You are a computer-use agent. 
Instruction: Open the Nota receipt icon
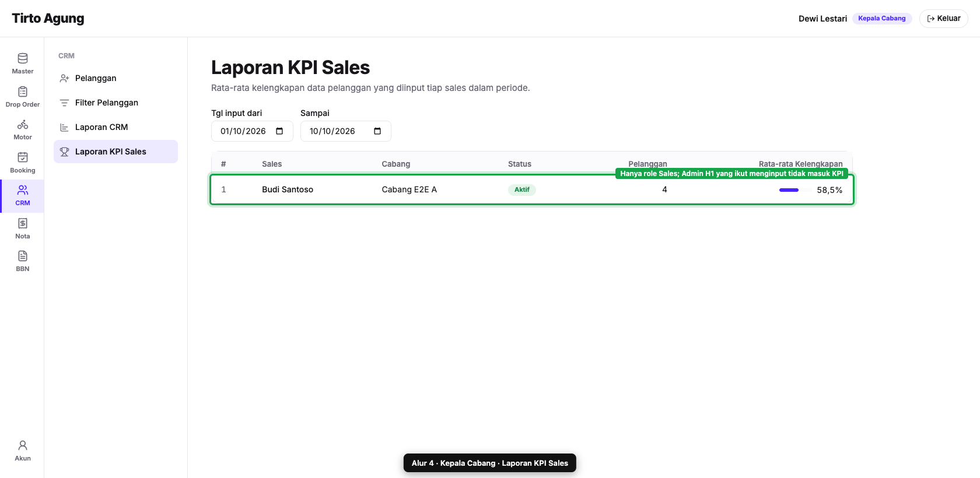click(23, 223)
